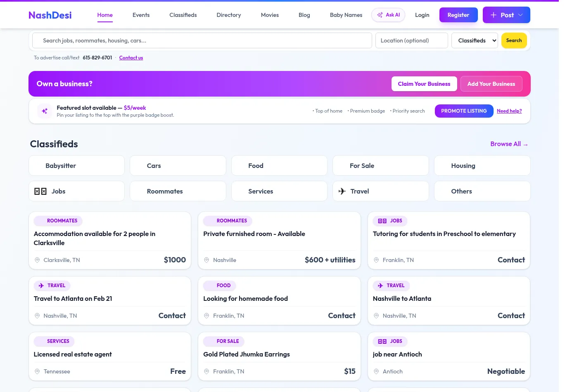
Task: Select the Movies menu item
Action: [x=270, y=15]
